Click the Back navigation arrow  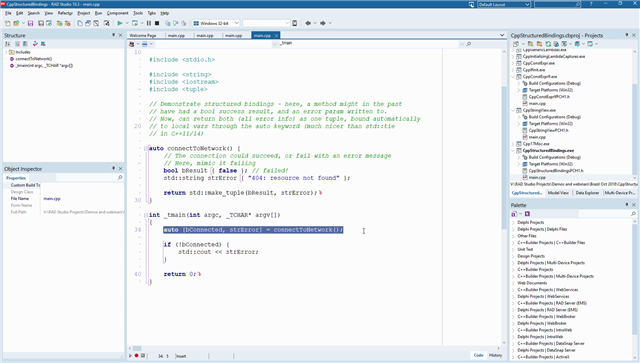[x=308, y=23]
